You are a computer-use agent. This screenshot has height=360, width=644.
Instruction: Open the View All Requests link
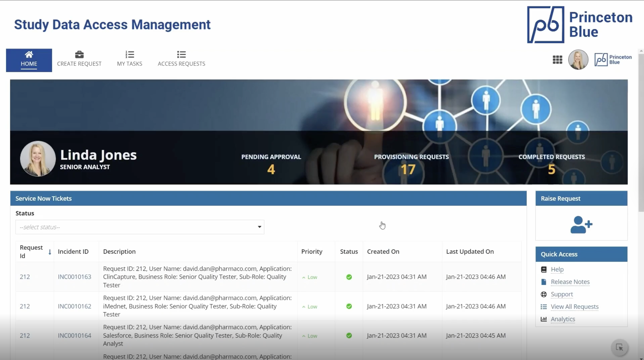pyautogui.click(x=574, y=307)
